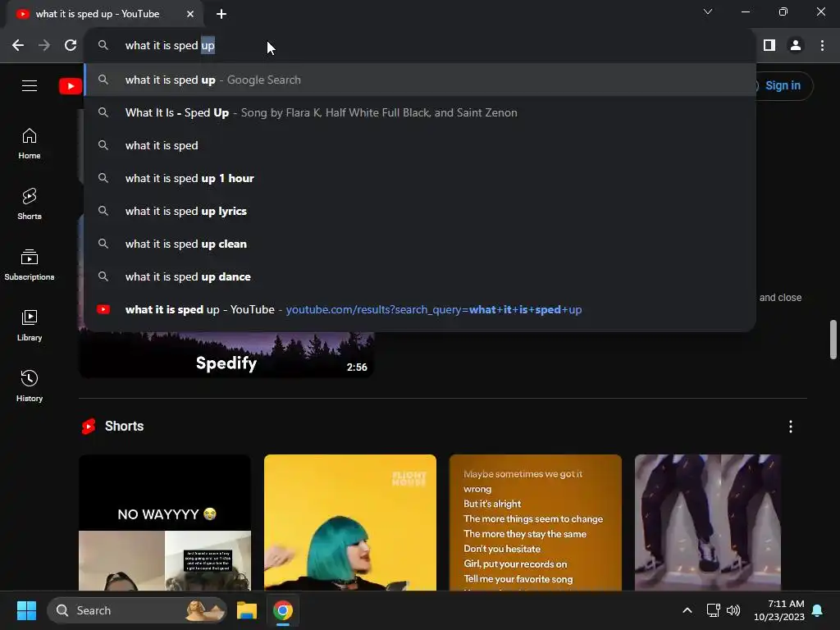Open the 'NO WAYYYY' short thumbnail
Viewport: 840px width, 630px height.
coord(164,523)
